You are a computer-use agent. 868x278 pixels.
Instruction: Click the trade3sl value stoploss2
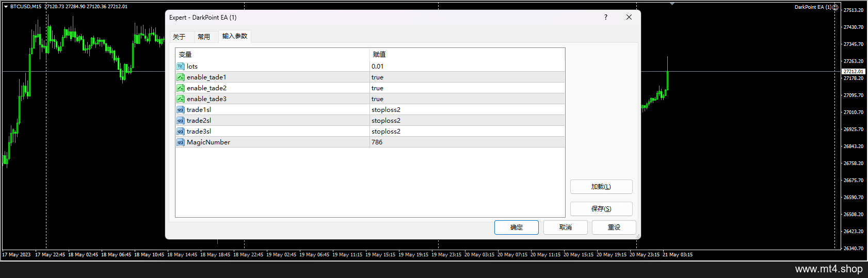click(386, 132)
